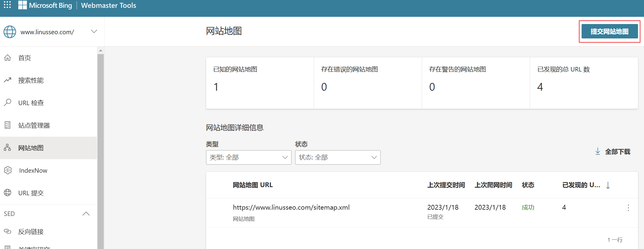Click the sidebar vertical scrollbar
Image resolution: width=644 pixels, height=249 pixels.
(x=101, y=150)
